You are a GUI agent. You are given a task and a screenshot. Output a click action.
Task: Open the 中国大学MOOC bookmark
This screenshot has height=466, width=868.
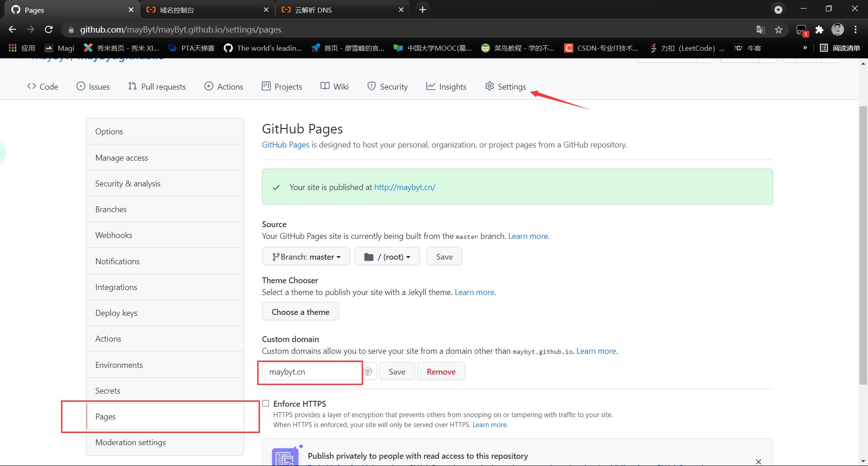433,48
